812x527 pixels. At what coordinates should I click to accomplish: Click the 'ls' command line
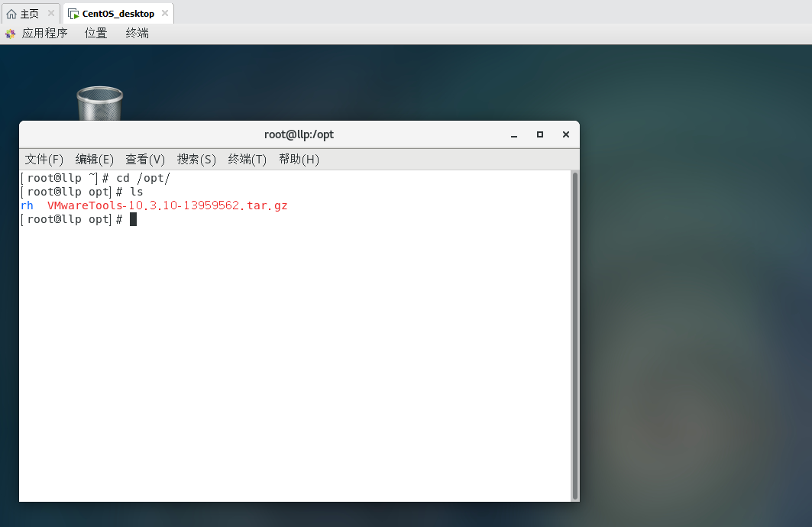click(x=82, y=192)
